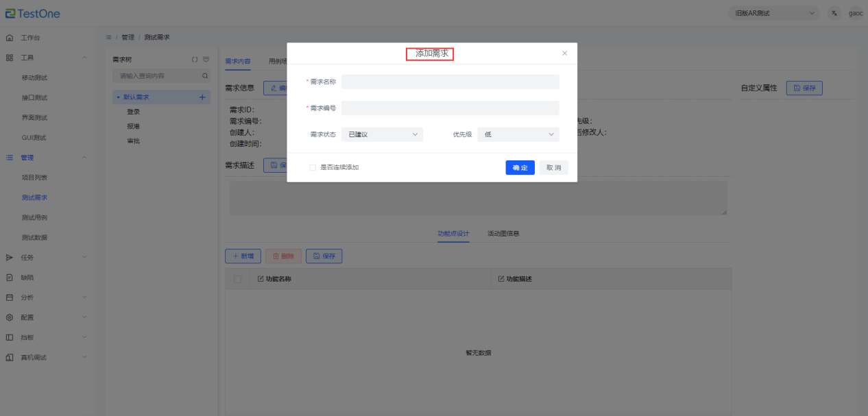
Task: Close the 添加需求 dialog with X
Action: 565,53
